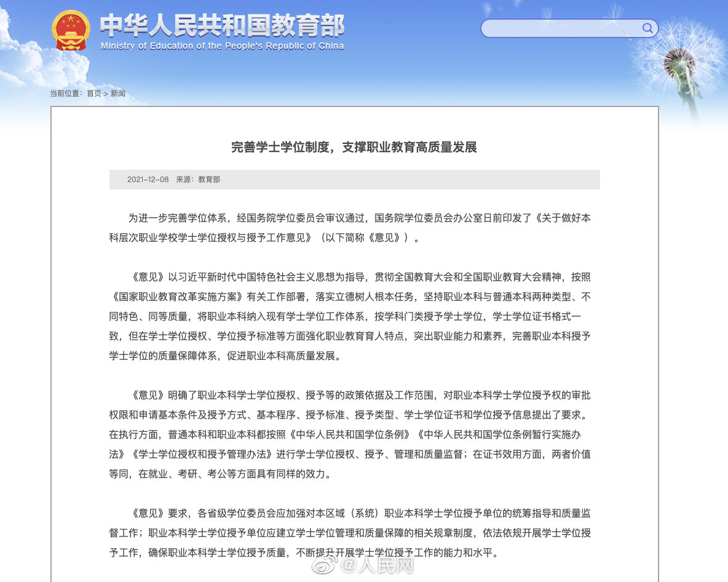Click the line 学士学位的质量保障体系，促进职业本科高质量发展
The height and width of the screenshot is (582, 728).
tap(224, 356)
